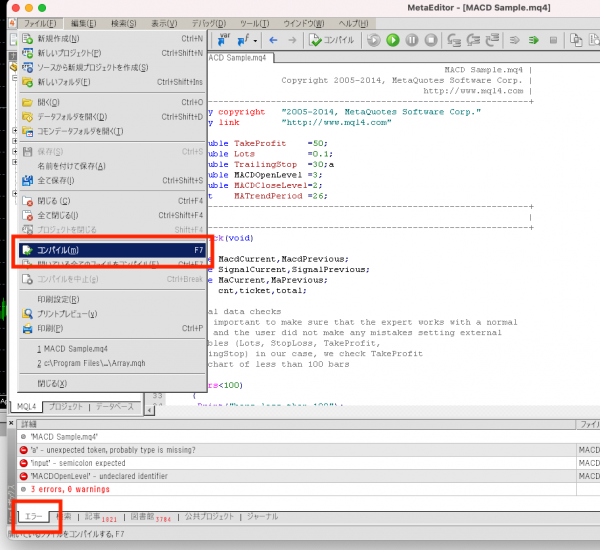Click the blue back navigation arrow
This screenshot has width=600, height=550.
click(273, 40)
